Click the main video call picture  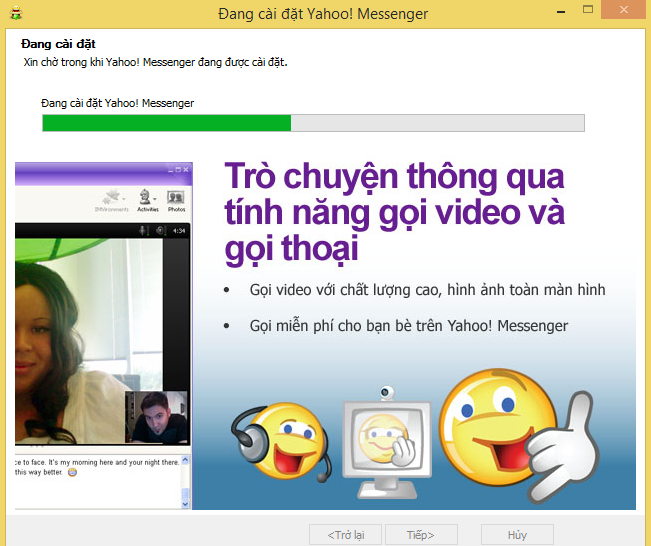(x=88, y=340)
